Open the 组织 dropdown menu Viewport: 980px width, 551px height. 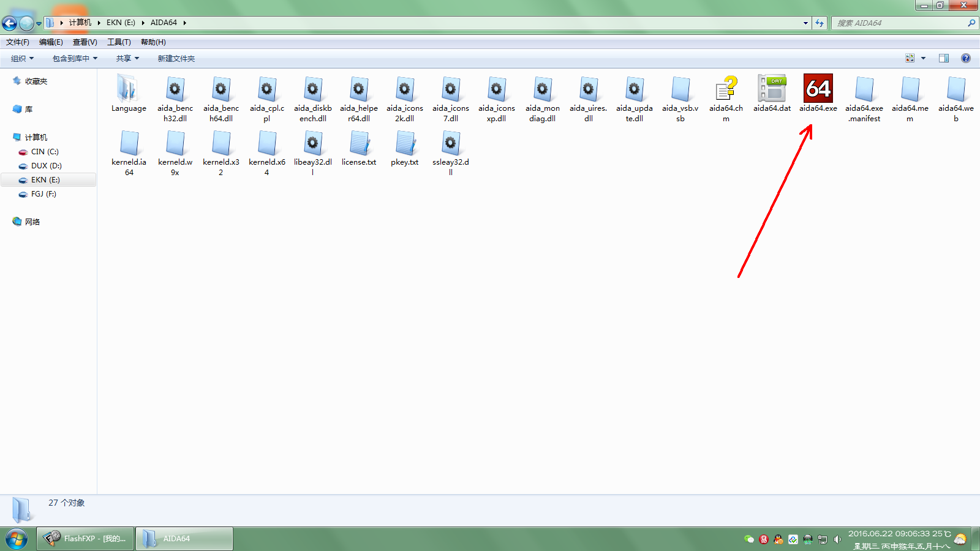click(22, 58)
